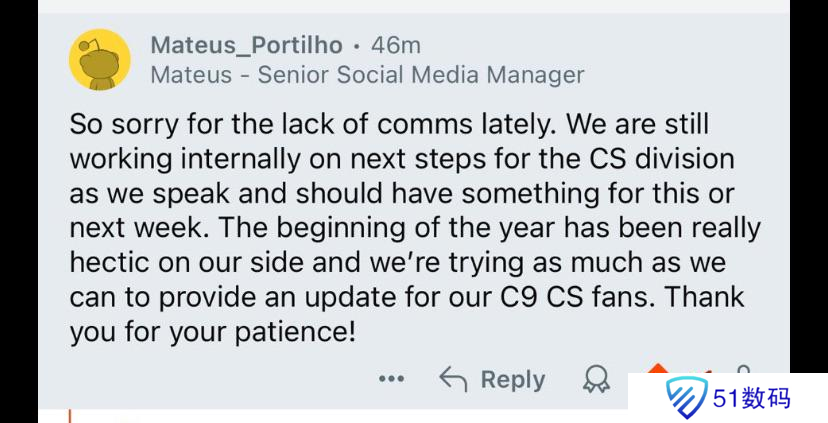Click the partially hidden icon right of upvote
Screen dimensions: 828x423
pyautogui.click(x=743, y=369)
